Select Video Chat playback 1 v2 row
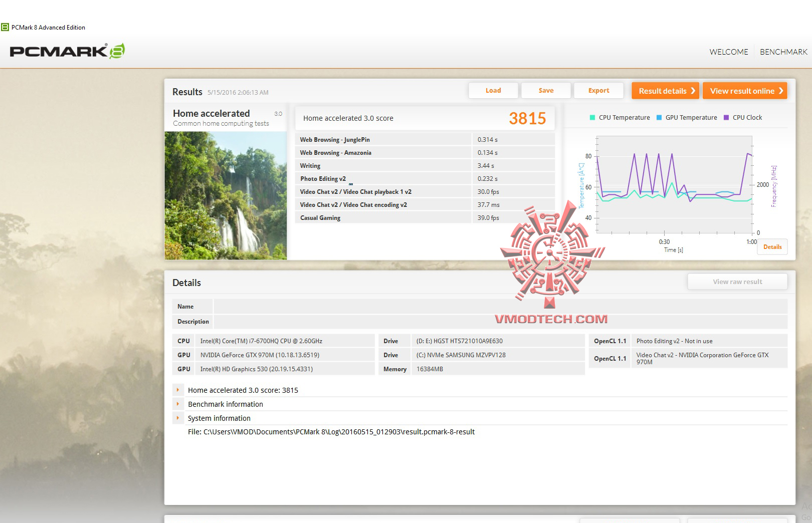 click(425, 192)
